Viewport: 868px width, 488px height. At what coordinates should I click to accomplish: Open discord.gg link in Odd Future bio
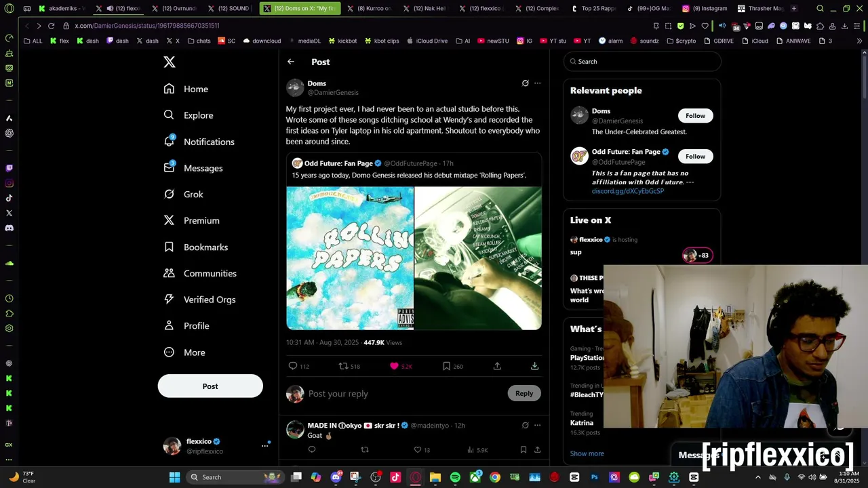coord(627,191)
